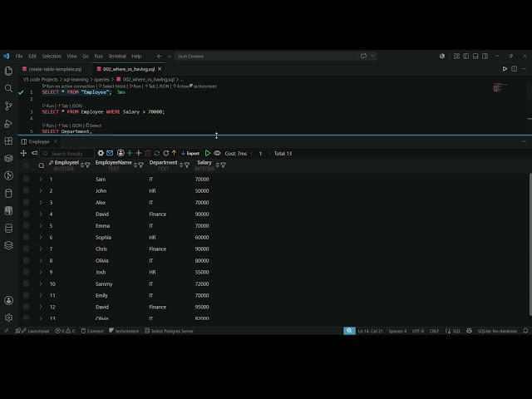
Task: Click the megaphone icon beside Search Results
Action: pos(34,153)
